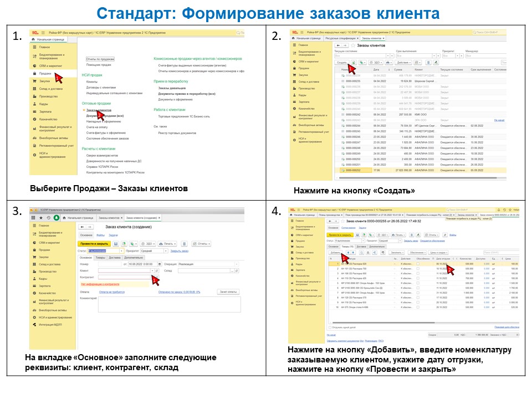532x399 pixels.
Task: Click the hamburger menu icon in step 1 header
Action: click(43, 33)
